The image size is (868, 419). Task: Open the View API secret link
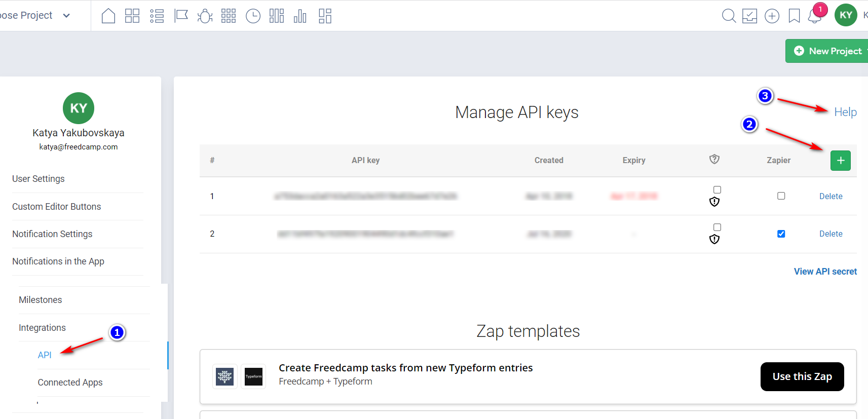pos(825,272)
